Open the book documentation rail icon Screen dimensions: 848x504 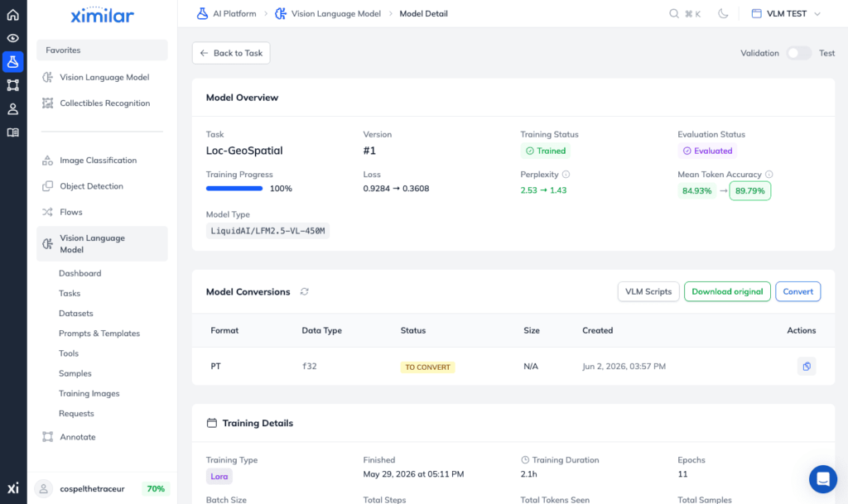coord(13,132)
